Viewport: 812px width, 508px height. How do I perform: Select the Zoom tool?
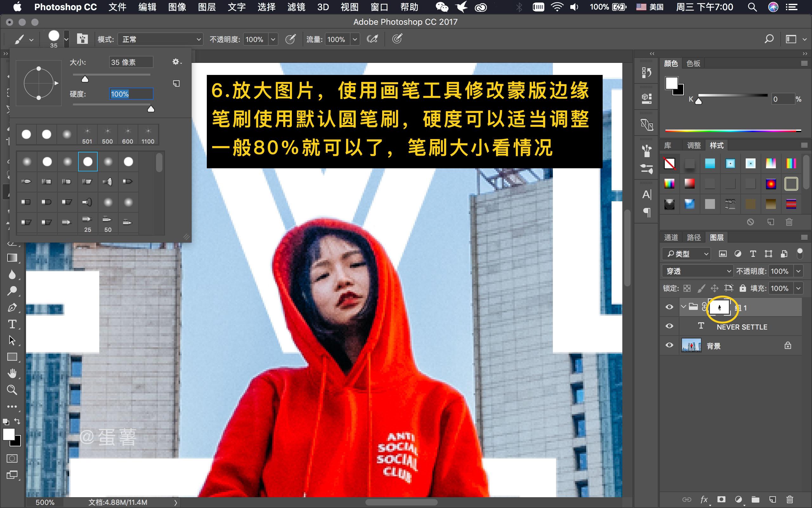[12, 390]
